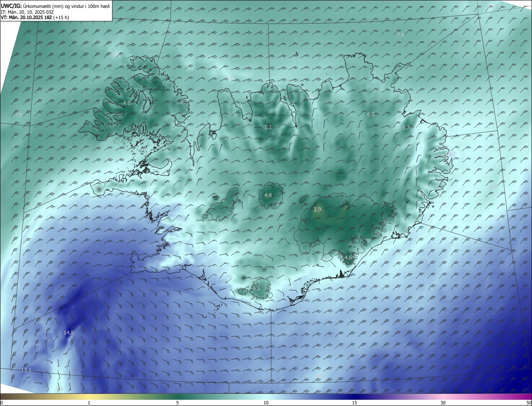The width and height of the screenshot is (532, 406).
Task: Click the 7.4 value label on the map
Action: click(x=400, y=35)
